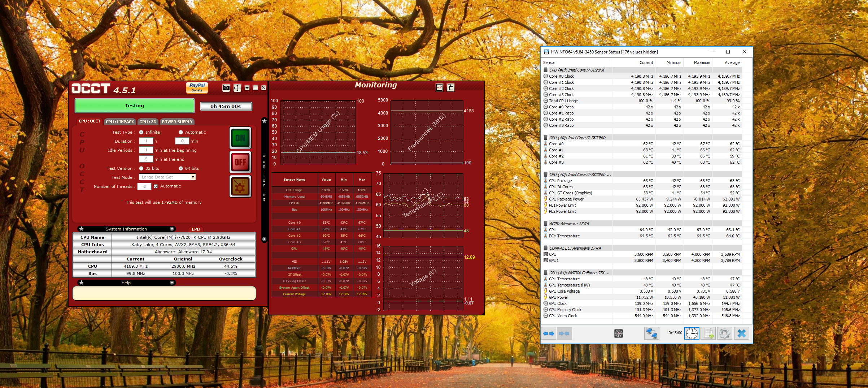Click the star icon above Monitoring strip
This screenshot has height=388, width=868.
click(x=264, y=121)
